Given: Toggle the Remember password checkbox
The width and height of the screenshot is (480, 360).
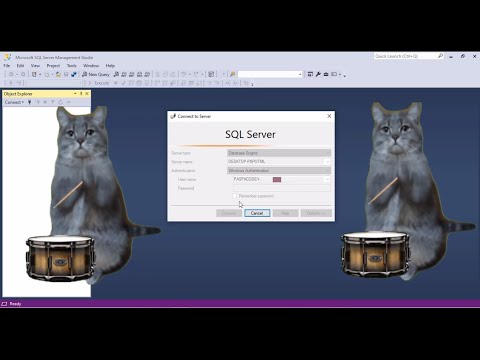Looking at the screenshot, I should [235, 196].
